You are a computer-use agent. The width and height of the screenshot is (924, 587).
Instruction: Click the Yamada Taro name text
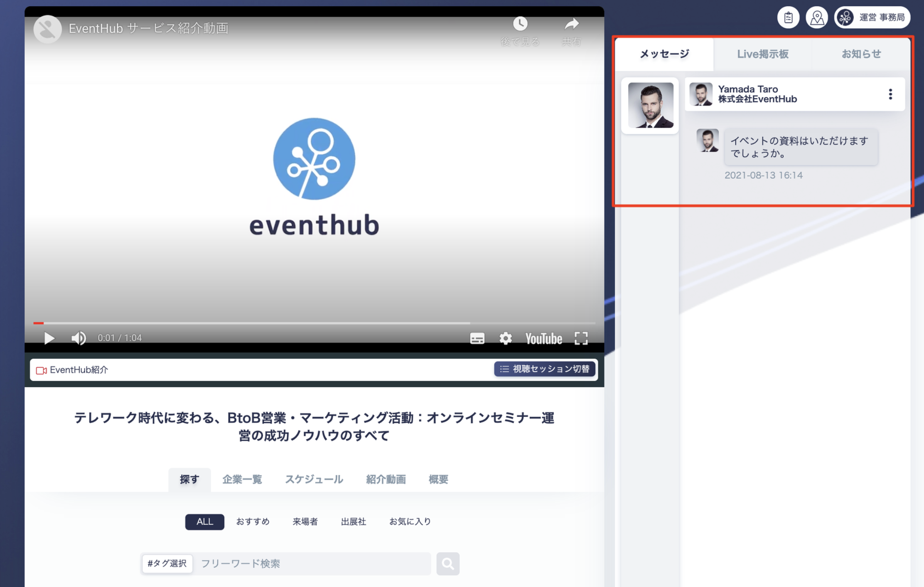(x=748, y=89)
